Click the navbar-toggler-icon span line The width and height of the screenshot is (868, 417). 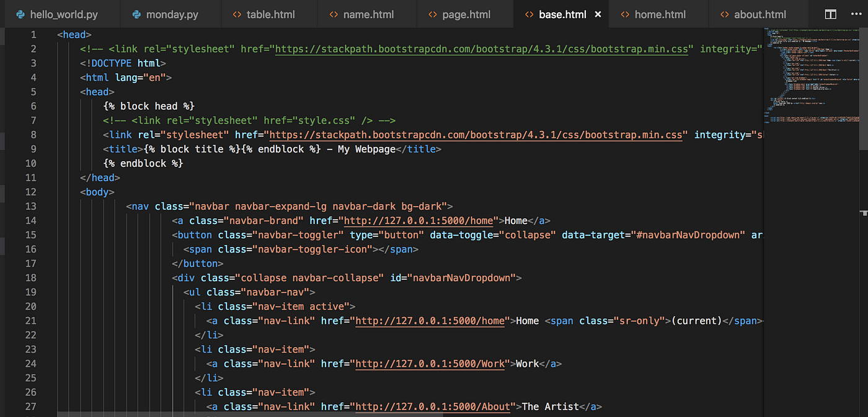click(x=301, y=249)
